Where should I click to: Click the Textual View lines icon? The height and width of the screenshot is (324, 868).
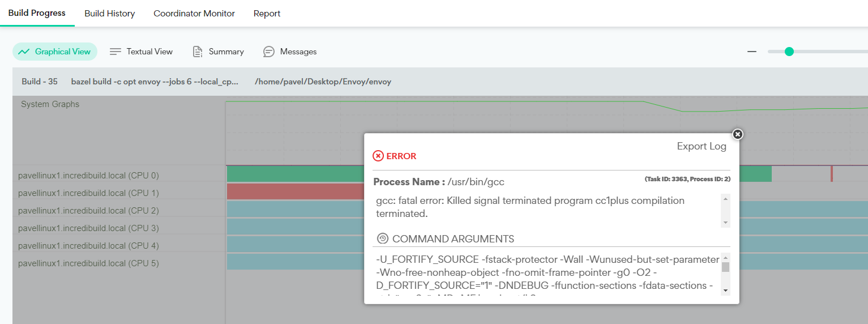tap(116, 52)
